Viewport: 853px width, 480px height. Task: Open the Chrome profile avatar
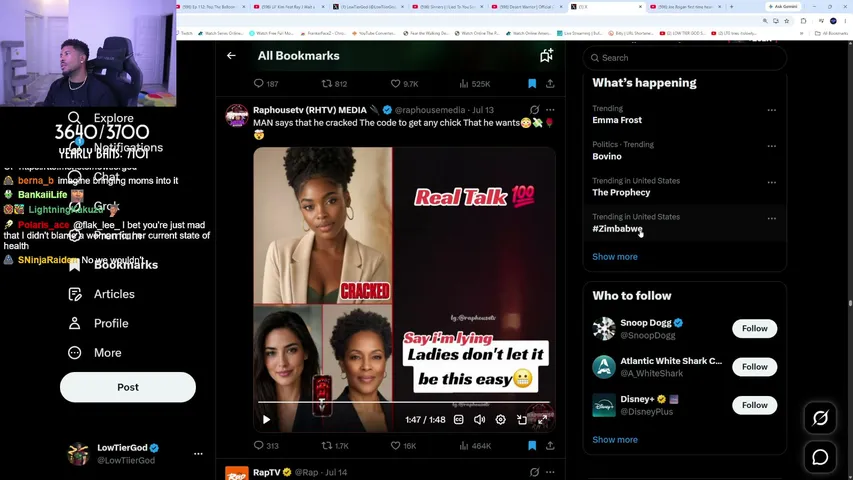point(833,21)
